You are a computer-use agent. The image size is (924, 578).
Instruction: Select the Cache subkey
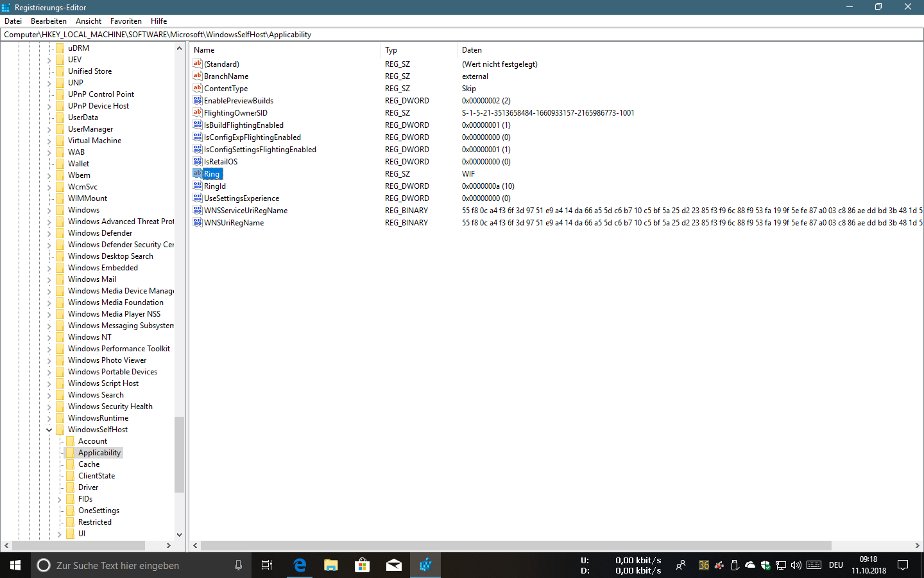[x=89, y=464]
